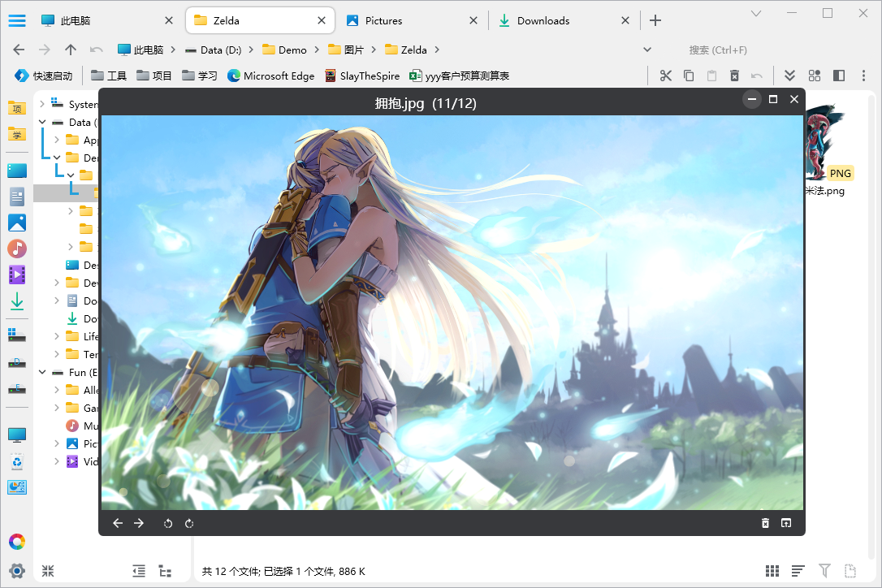Open the 工具 bookmark folder

(x=109, y=76)
